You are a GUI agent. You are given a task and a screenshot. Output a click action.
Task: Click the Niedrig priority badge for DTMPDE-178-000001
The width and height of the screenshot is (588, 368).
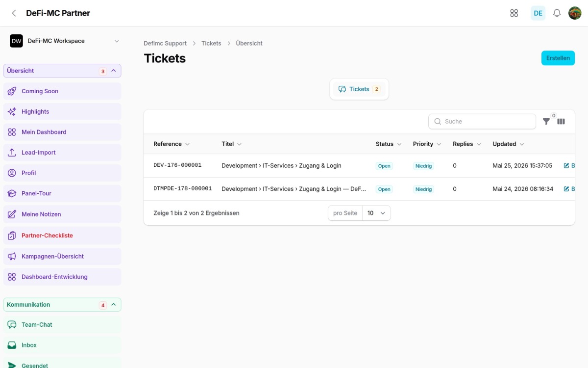423,189
